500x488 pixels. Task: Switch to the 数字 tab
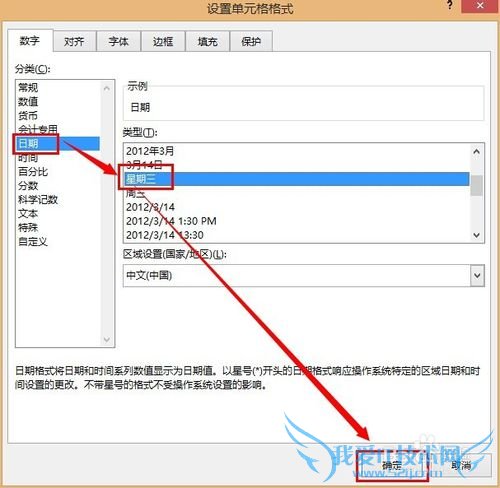click(x=30, y=41)
